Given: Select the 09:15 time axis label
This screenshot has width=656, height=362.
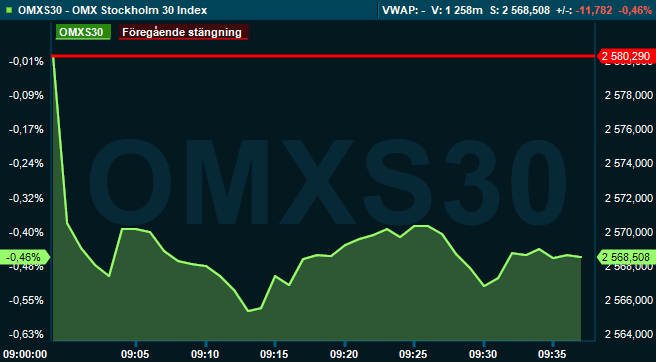Looking at the screenshot, I should [x=275, y=354].
